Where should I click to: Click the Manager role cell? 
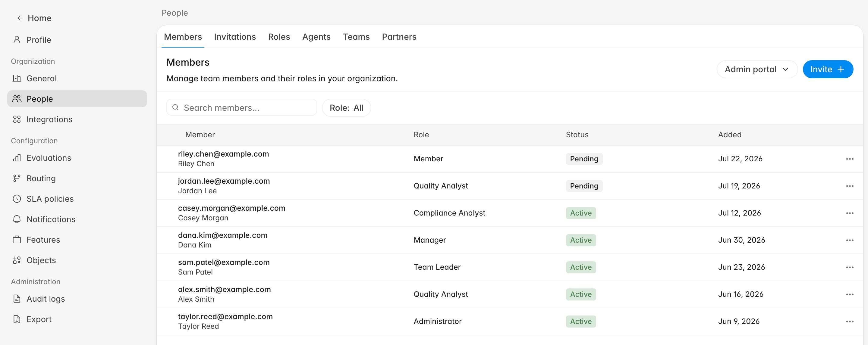(x=429, y=240)
